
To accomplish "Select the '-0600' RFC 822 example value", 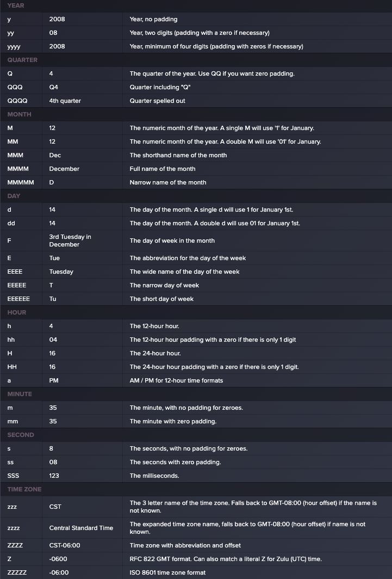I will tap(58, 559).
